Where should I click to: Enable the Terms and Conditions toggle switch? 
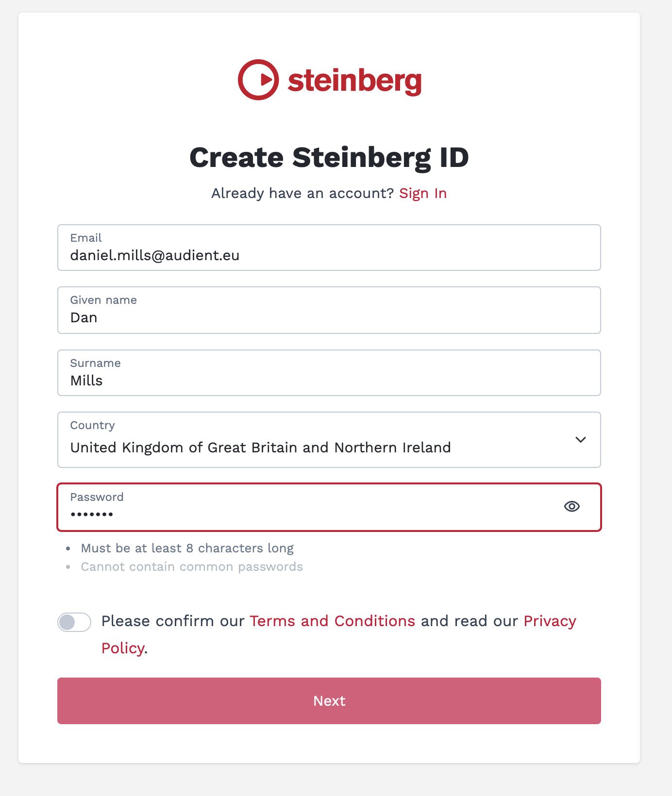click(x=74, y=622)
